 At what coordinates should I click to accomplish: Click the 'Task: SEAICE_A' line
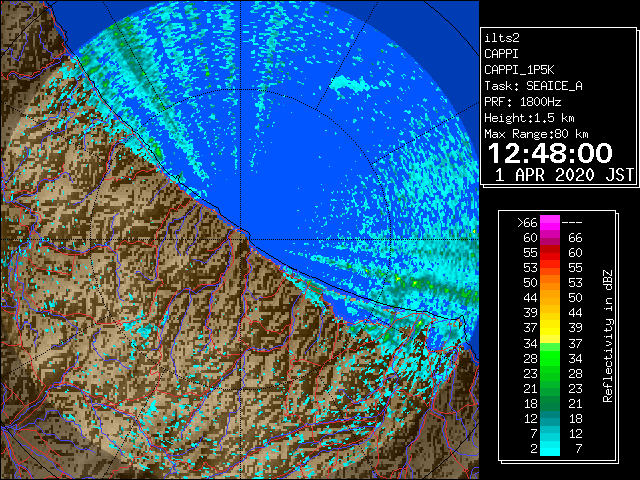click(x=533, y=86)
